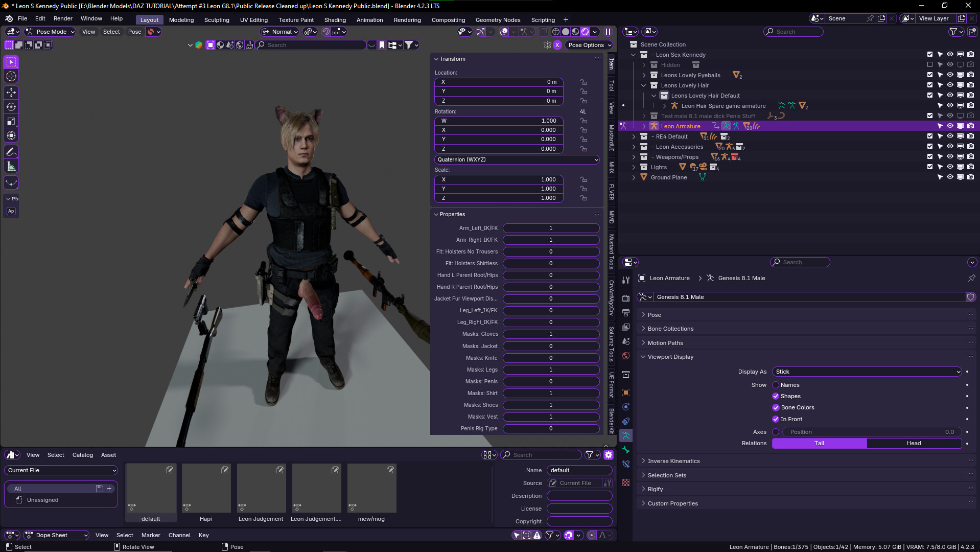This screenshot has height=552, width=980.
Task: Open the Render properties tab icon
Action: coord(626,298)
